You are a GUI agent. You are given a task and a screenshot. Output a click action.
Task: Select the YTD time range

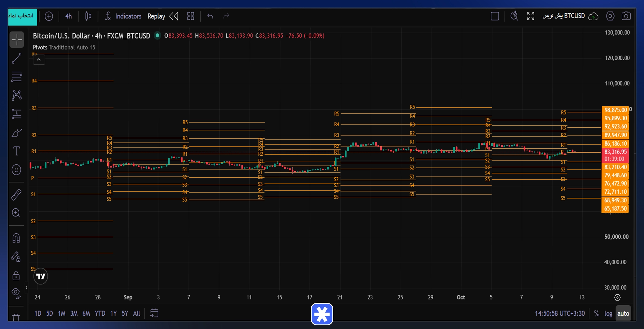[100, 313]
